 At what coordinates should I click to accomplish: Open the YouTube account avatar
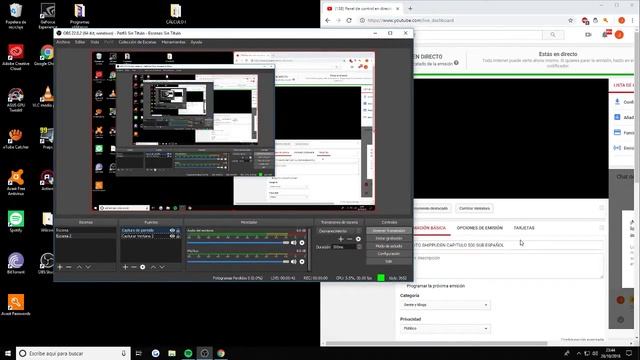pos(619,35)
